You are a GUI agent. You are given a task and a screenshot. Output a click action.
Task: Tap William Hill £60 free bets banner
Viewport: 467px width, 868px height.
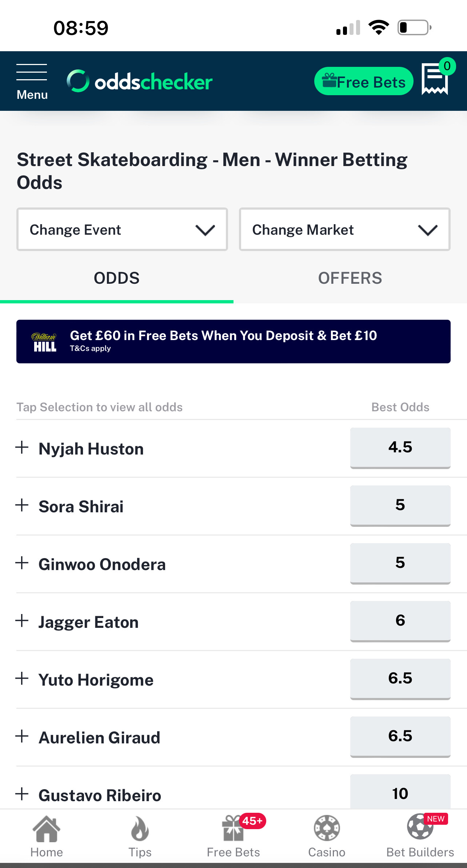[233, 342]
